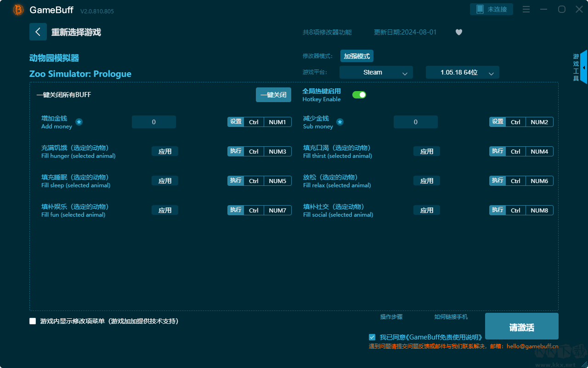
Task: Click the NUM5 hotkey key for Fill sleep
Action: (x=277, y=181)
